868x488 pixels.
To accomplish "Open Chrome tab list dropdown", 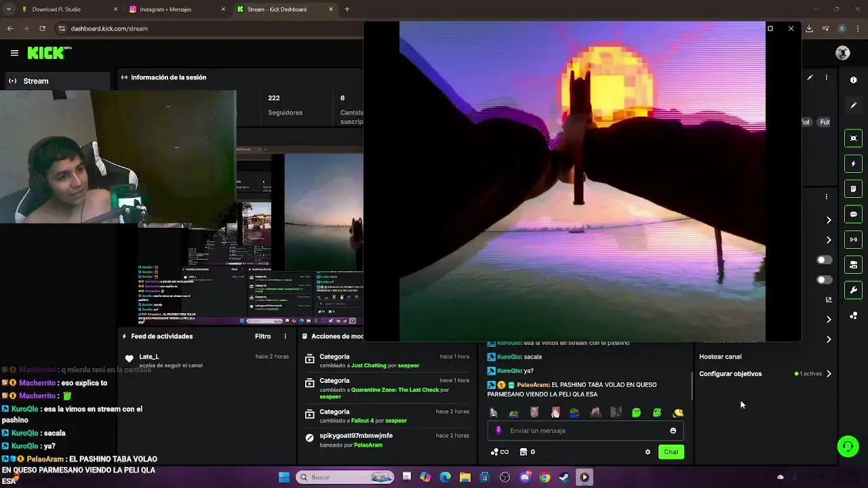I will 9,9.
